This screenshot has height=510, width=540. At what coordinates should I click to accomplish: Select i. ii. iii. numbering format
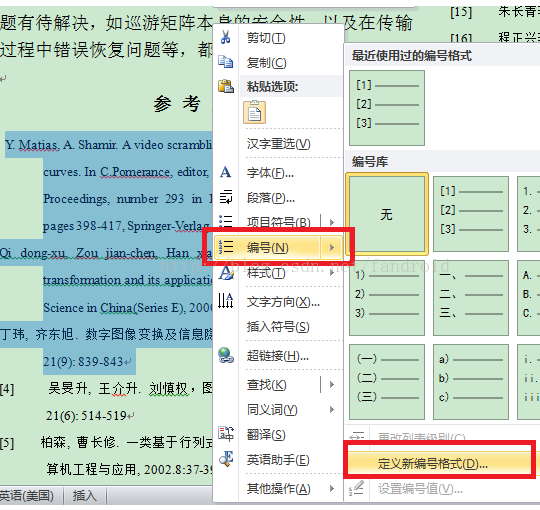(x=529, y=382)
